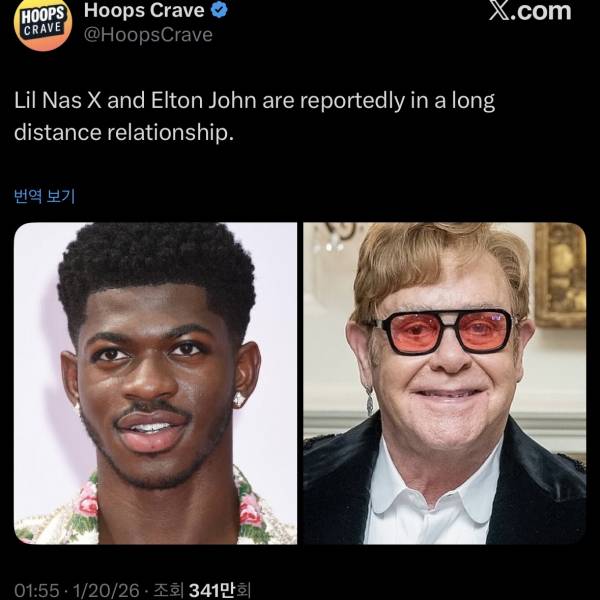Click the 1/20/26 post date

click(106, 590)
